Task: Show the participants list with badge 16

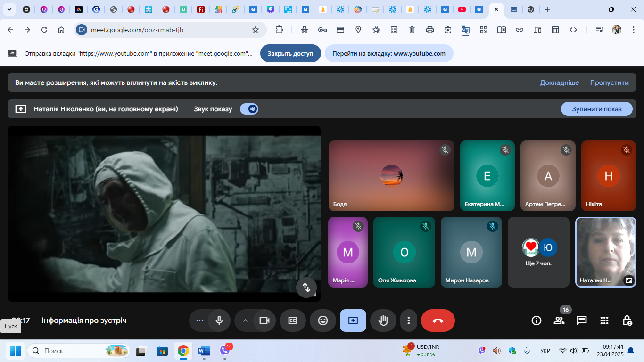Action: [559, 321]
